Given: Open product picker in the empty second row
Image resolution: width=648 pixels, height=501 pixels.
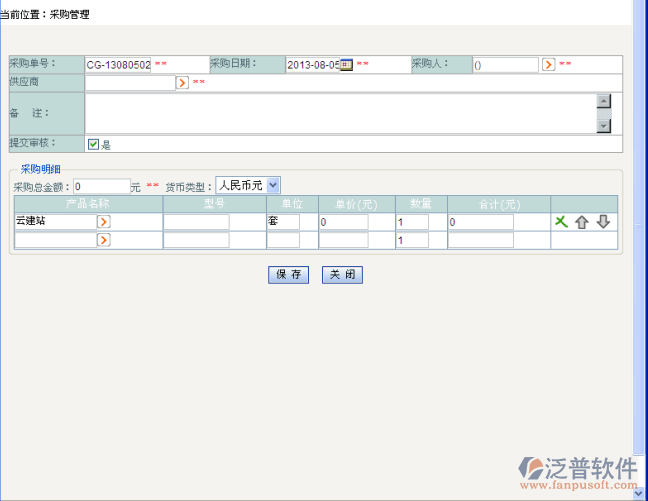Looking at the screenshot, I should pyautogui.click(x=104, y=240).
